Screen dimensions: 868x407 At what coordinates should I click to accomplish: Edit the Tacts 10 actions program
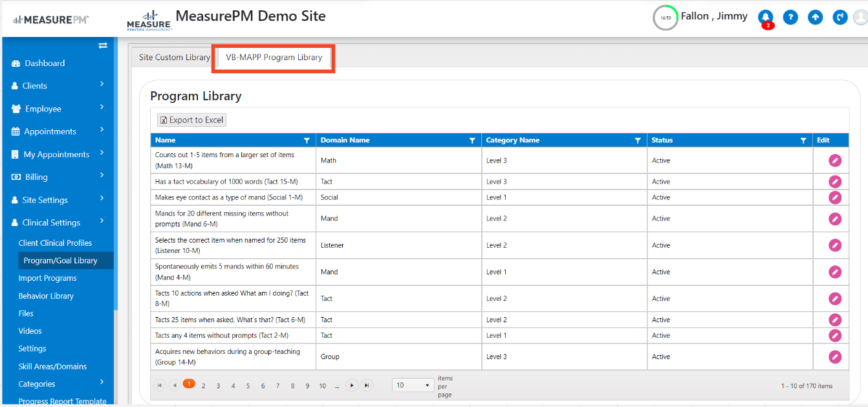point(835,298)
